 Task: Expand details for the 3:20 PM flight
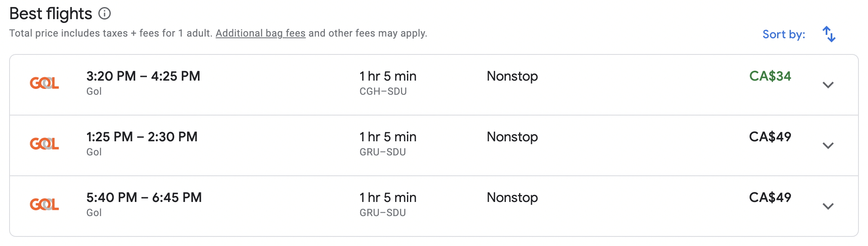(828, 85)
